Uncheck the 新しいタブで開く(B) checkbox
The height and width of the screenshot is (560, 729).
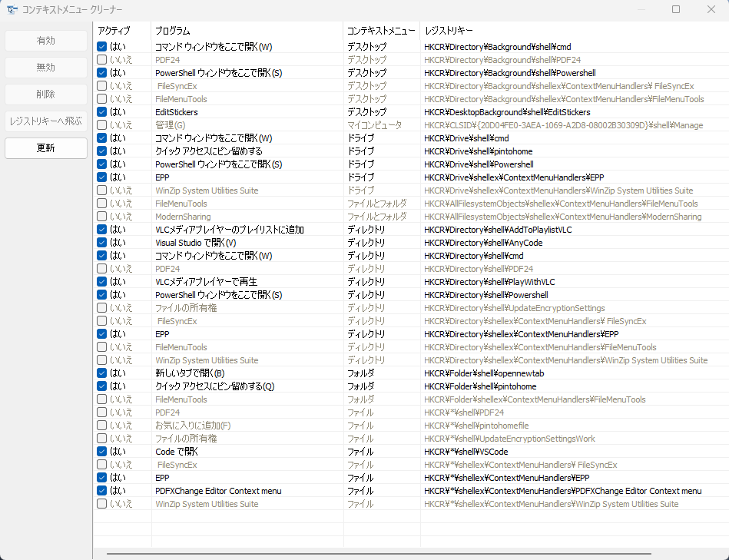pos(102,373)
